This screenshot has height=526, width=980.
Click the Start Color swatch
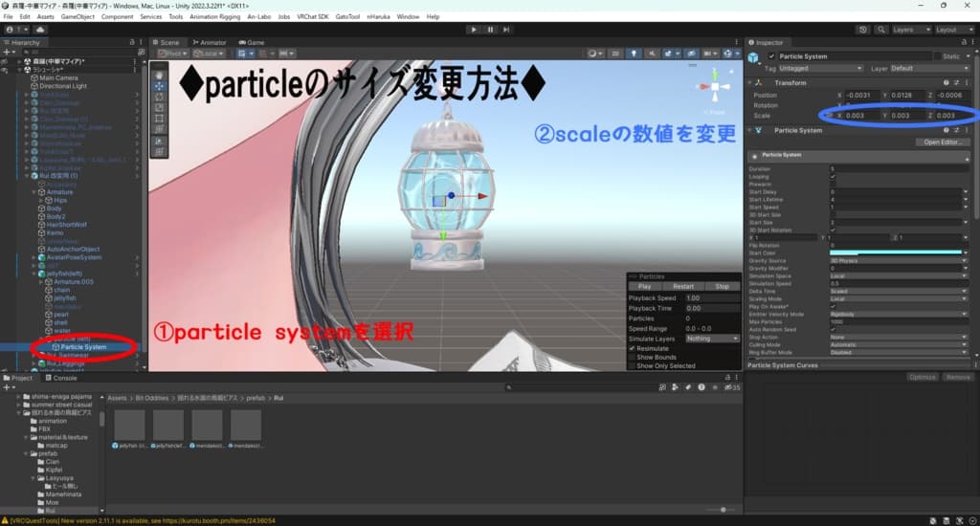point(896,253)
